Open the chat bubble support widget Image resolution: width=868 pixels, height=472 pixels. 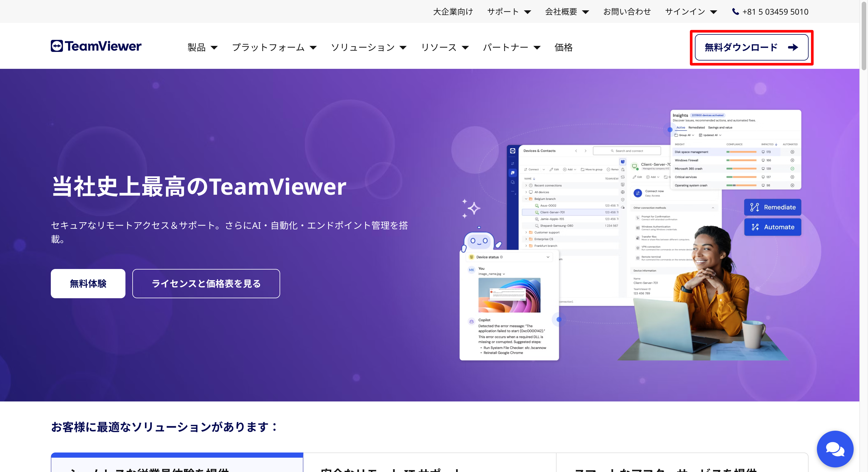coord(835,449)
